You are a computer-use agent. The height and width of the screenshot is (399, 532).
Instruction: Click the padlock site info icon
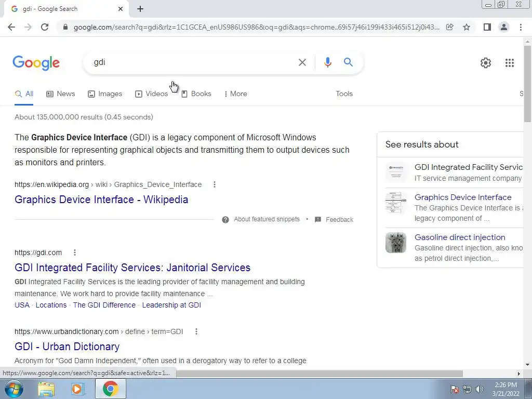(65, 27)
